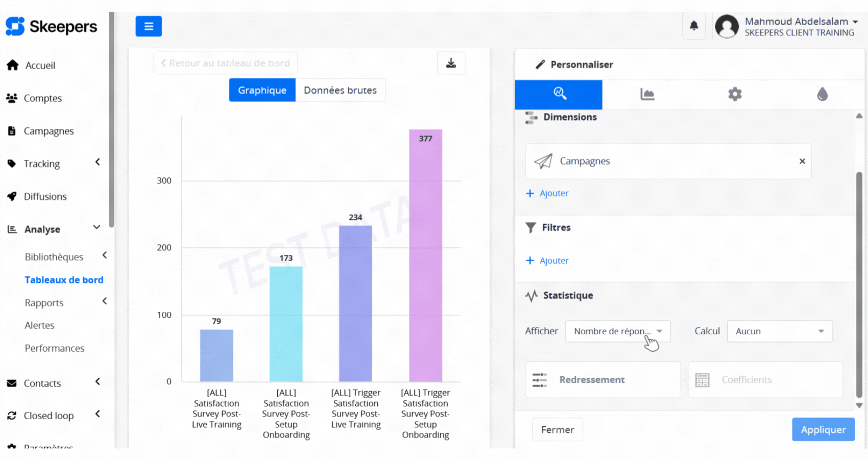Click the Appliquer button
868x460 pixels.
pos(823,430)
